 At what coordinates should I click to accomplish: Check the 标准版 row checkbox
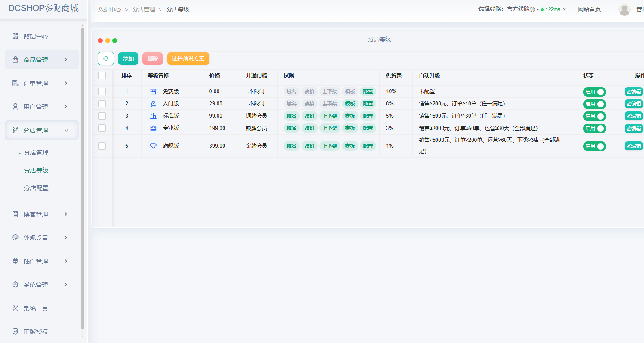pyautogui.click(x=102, y=116)
